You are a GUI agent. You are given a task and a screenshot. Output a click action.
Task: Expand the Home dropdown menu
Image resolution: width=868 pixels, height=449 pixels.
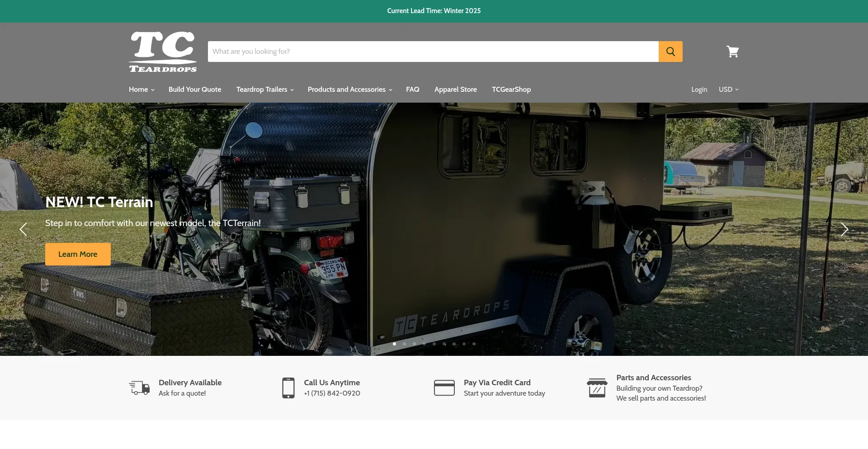click(x=142, y=90)
